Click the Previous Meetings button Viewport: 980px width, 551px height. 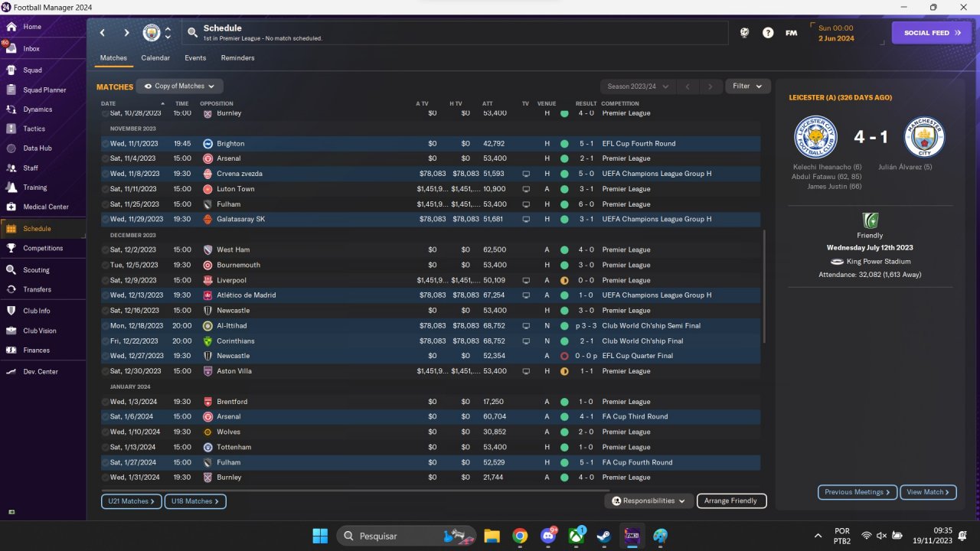[857, 492]
